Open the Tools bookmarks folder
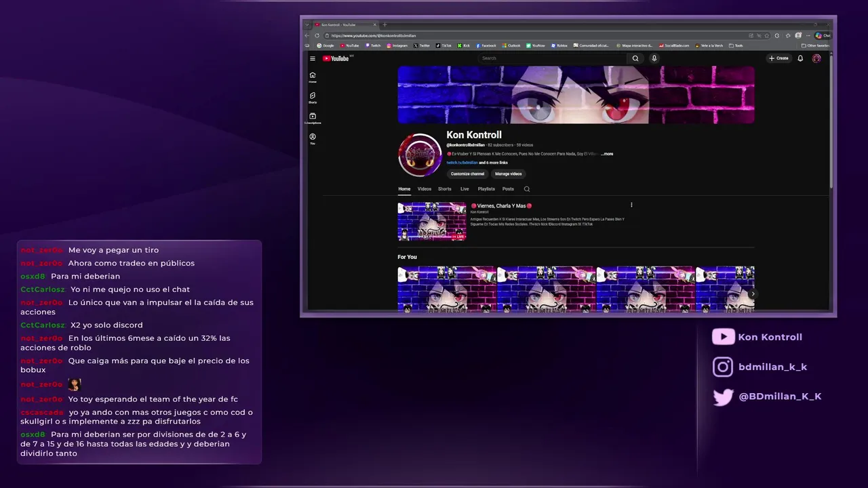The image size is (868, 488). (736, 45)
